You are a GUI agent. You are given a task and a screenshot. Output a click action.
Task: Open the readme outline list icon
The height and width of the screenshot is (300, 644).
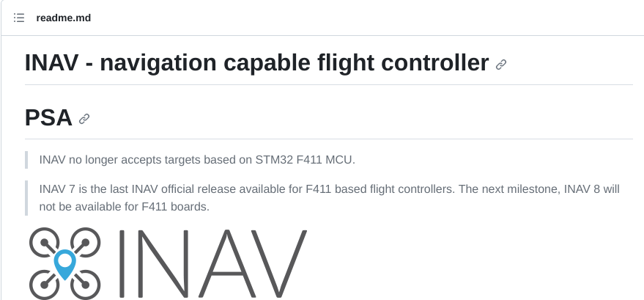[19, 18]
